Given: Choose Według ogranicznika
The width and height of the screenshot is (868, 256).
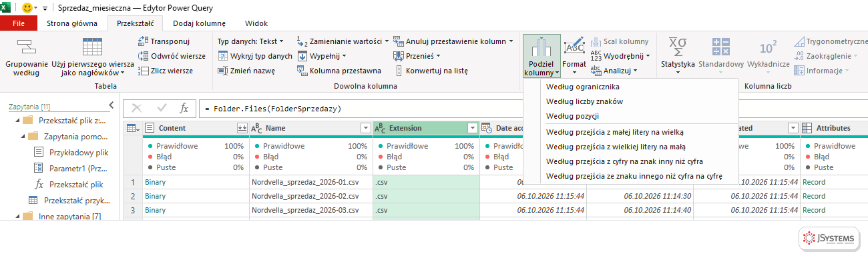Looking at the screenshot, I should 632,87.
